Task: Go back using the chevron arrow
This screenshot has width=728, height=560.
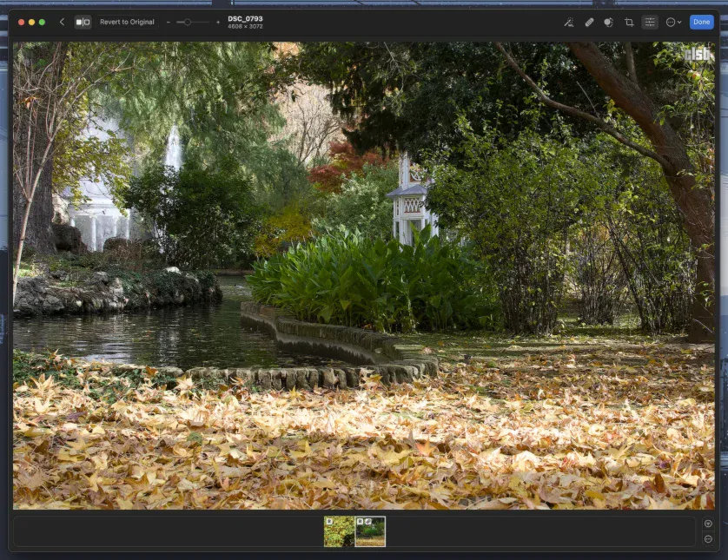Action: (62, 22)
